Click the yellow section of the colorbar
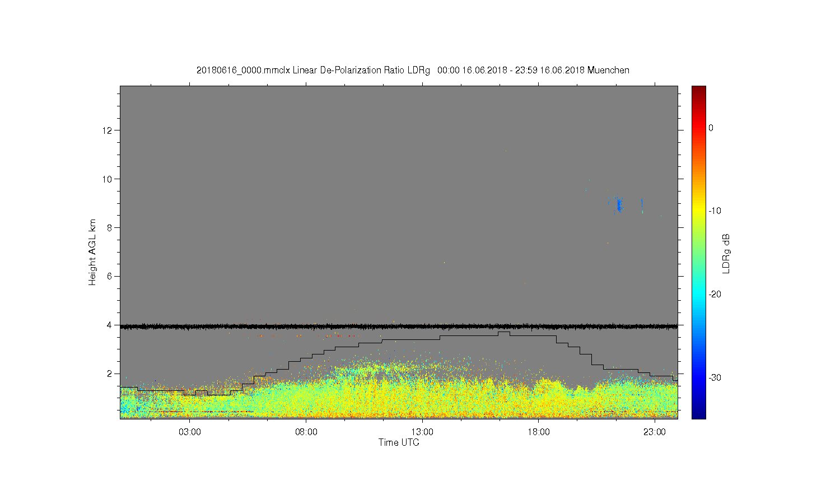This screenshot has width=840, height=504. (698, 212)
